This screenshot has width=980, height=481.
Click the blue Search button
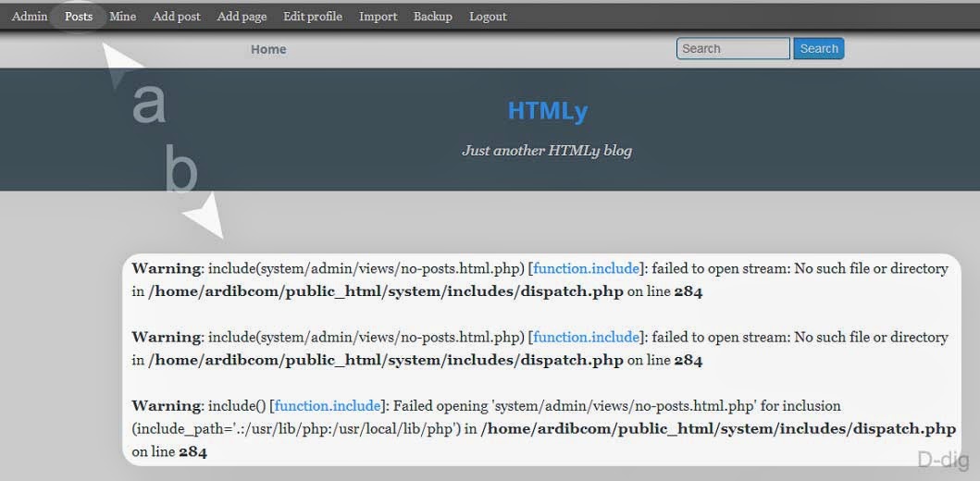(819, 49)
